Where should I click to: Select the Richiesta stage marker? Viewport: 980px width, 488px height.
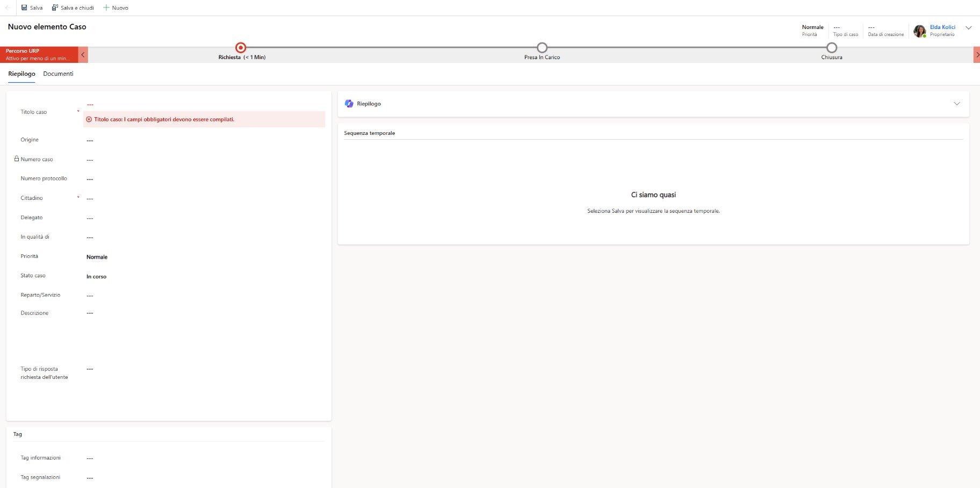(241, 48)
